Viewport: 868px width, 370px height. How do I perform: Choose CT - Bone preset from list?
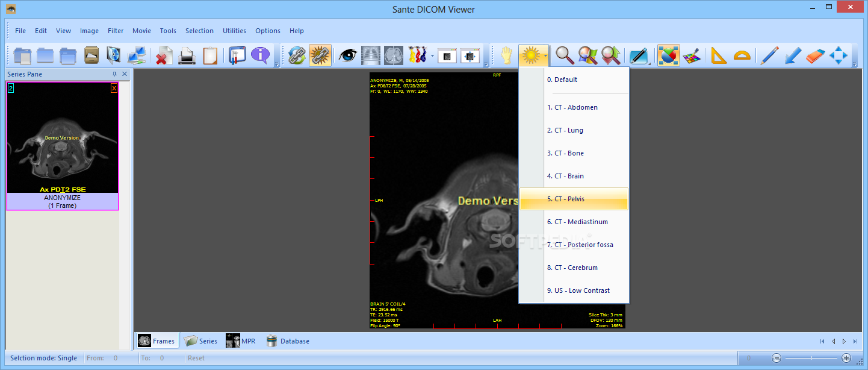coord(565,153)
